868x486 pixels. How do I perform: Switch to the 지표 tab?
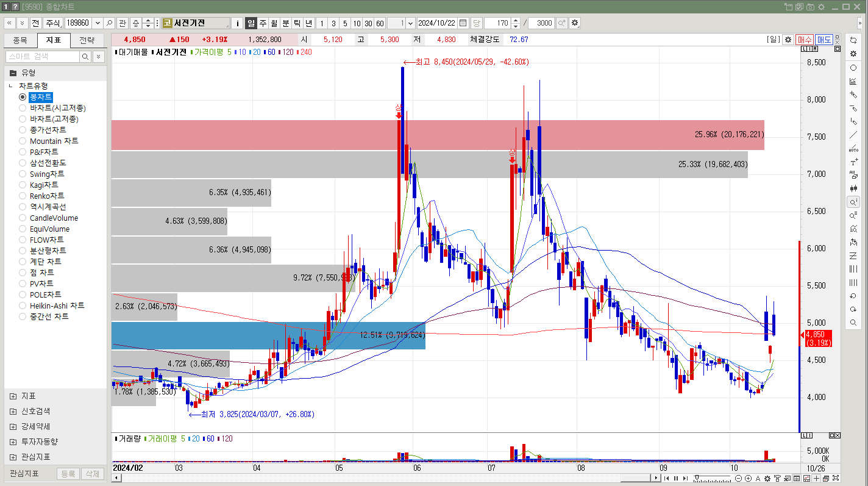(54, 41)
